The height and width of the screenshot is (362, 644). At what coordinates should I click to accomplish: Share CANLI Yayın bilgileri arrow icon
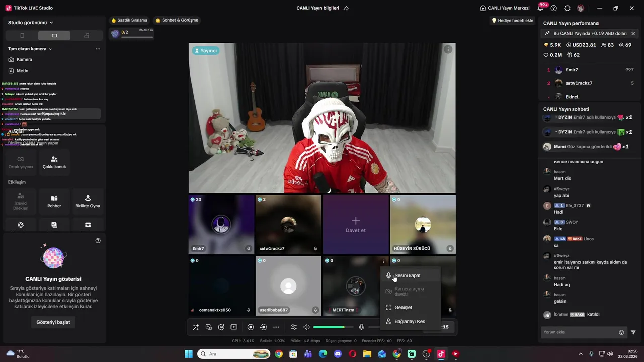[x=346, y=8]
